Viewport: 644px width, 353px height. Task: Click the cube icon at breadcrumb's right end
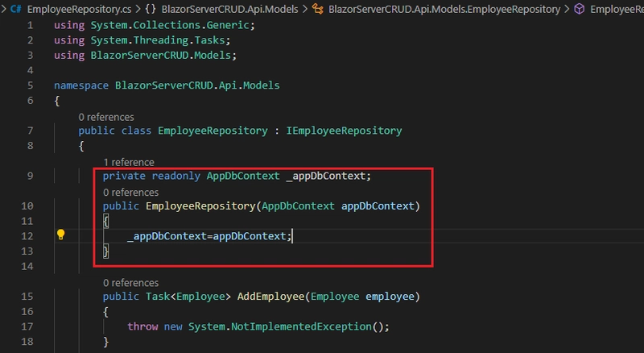[578, 9]
